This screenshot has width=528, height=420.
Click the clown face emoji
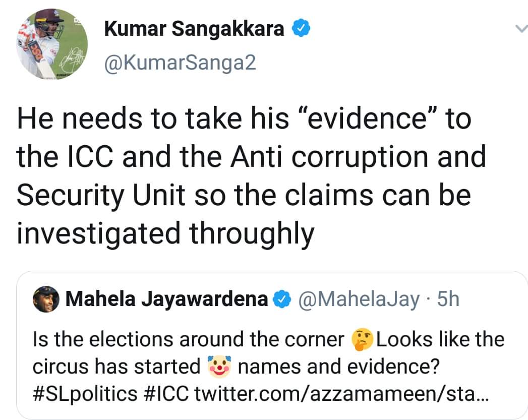pyautogui.click(x=219, y=366)
